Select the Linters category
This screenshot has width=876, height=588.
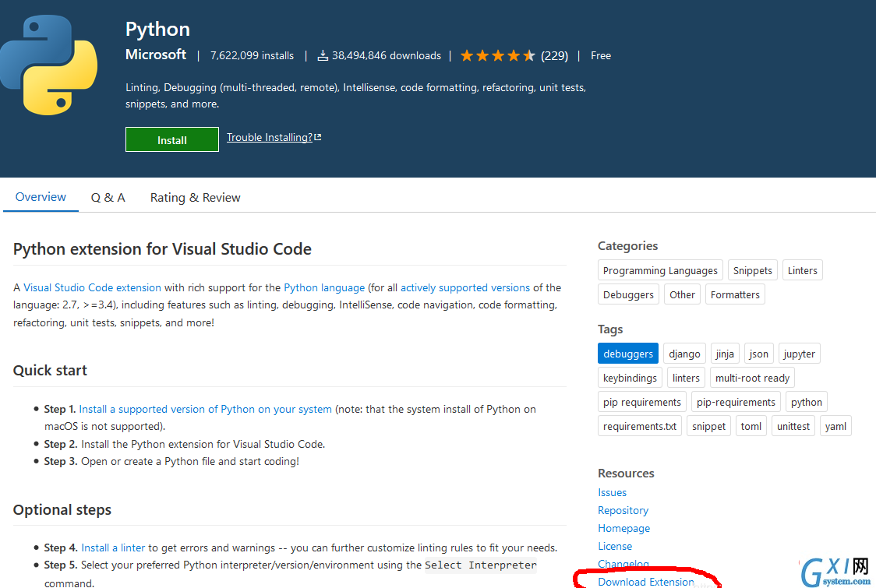[802, 270]
